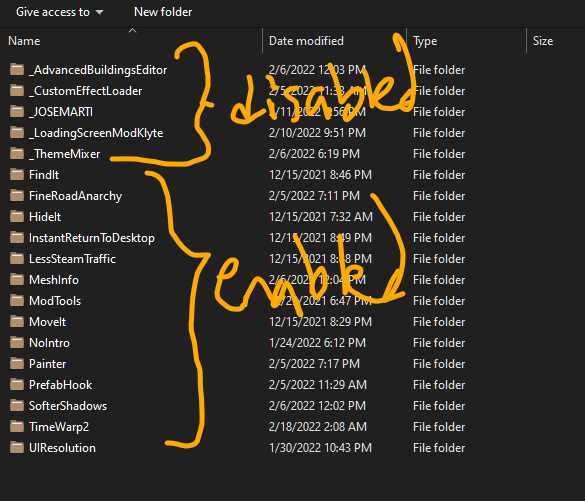Click the date 1/30/2022 10:43 PM

pyautogui.click(x=320, y=448)
